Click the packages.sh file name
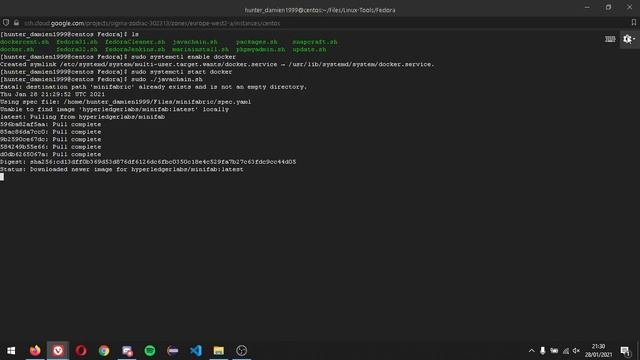640x360 pixels. tap(256, 42)
